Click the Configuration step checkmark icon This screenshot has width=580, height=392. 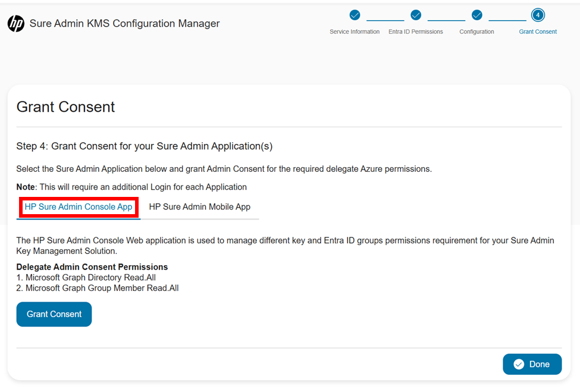point(476,15)
